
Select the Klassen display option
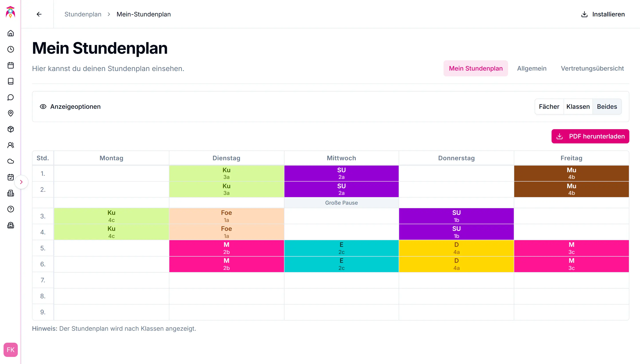coord(578,107)
